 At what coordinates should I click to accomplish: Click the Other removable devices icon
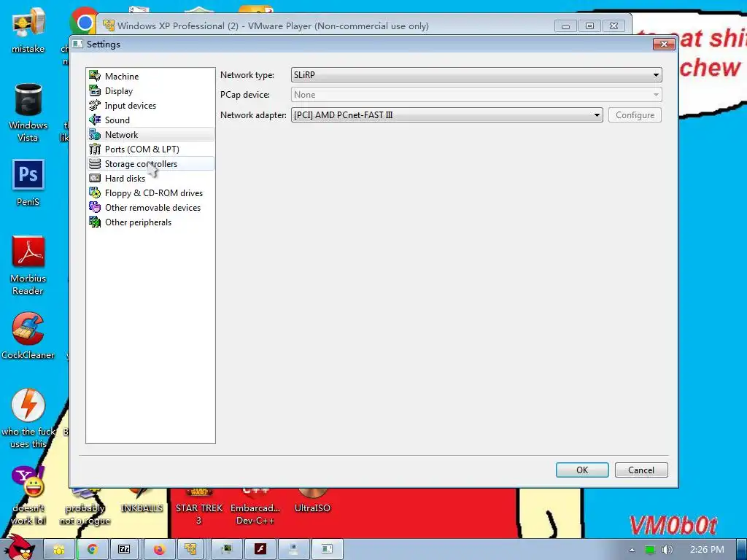tap(95, 207)
